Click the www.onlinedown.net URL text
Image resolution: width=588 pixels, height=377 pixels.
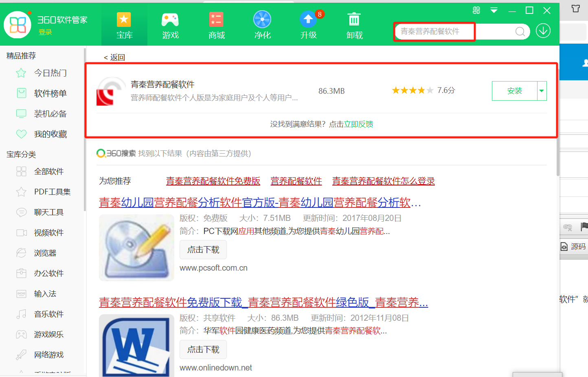click(216, 368)
